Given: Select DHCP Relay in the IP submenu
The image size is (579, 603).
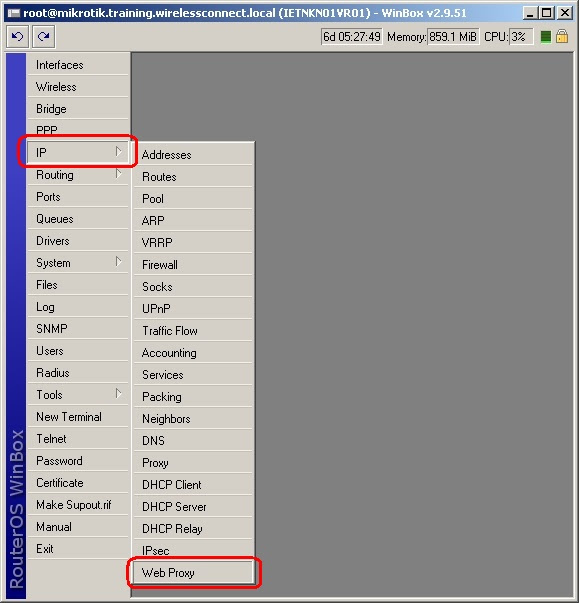Looking at the screenshot, I should [193, 528].
